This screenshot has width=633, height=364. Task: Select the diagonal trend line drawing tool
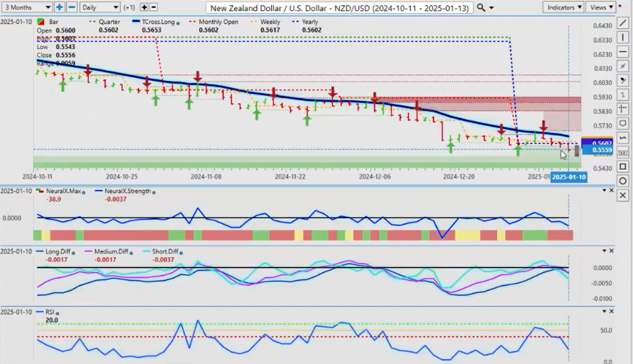622,23
